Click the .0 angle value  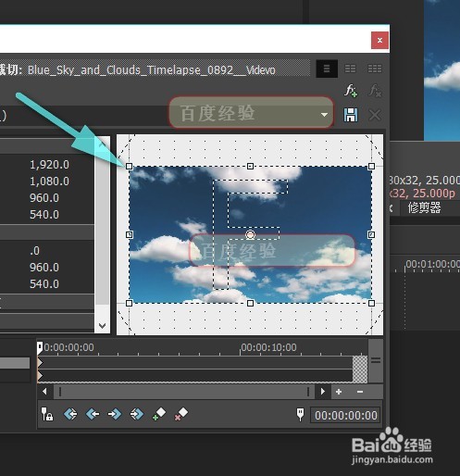[x=35, y=251]
